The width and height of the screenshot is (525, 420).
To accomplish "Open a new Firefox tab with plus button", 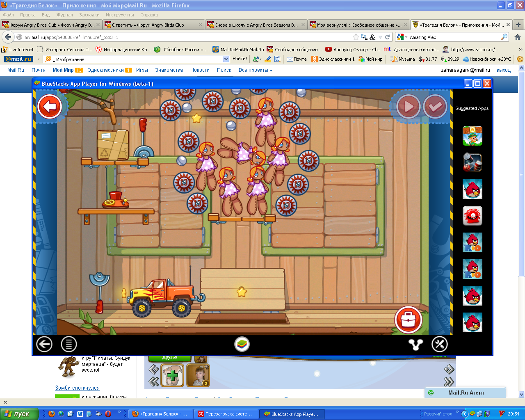I will [x=518, y=25].
